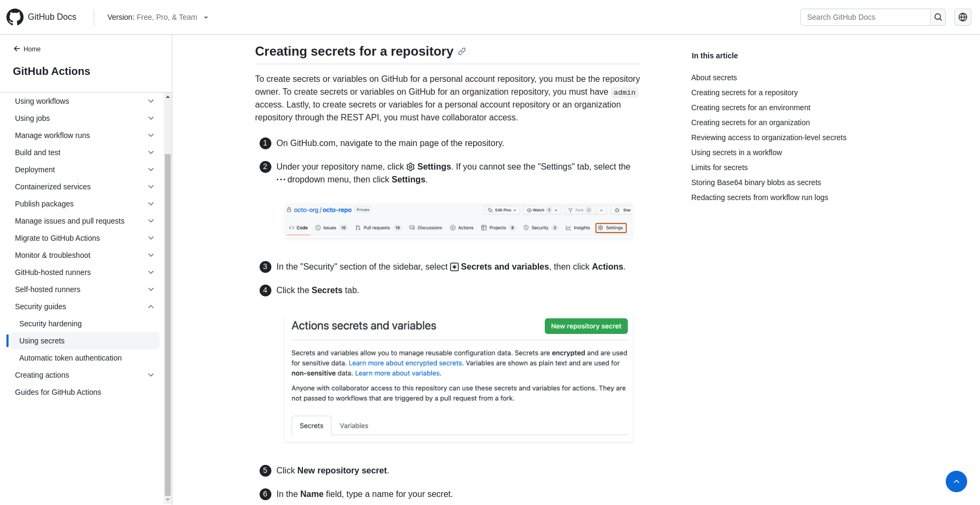This screenshot has width=980, height=505.
Task: Open Security hardening sidebar item
Action: point(50,324)
